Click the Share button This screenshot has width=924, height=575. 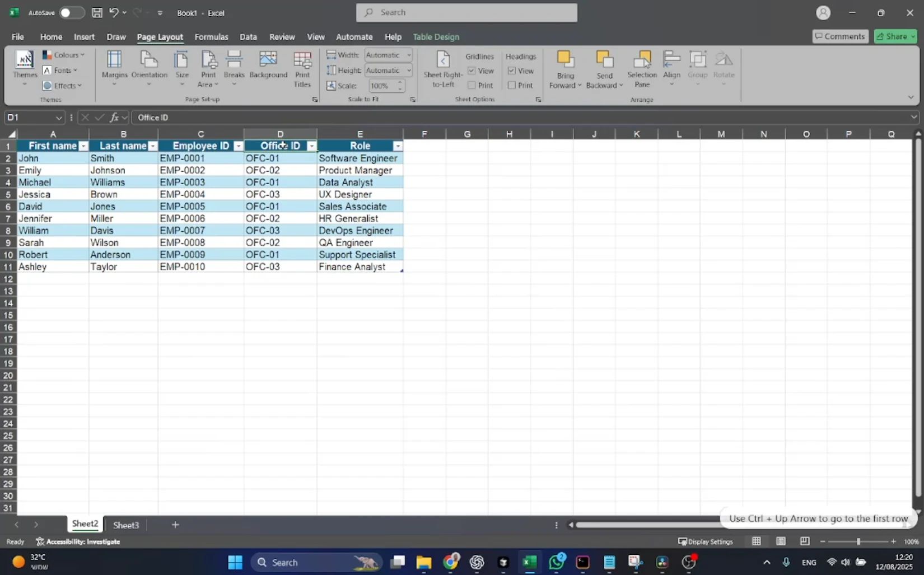point(894,36)
